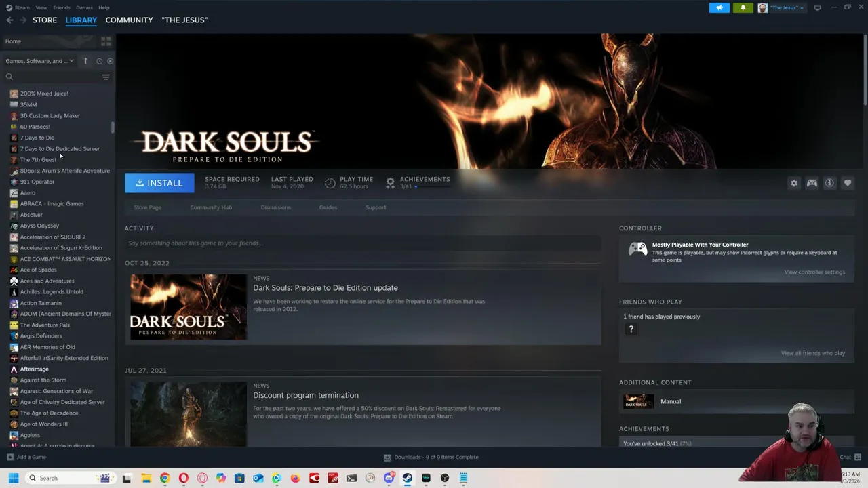Open the collections grid view icon
Screen dimensions: 868x488
pyautogui.click(x=106, y=41)
